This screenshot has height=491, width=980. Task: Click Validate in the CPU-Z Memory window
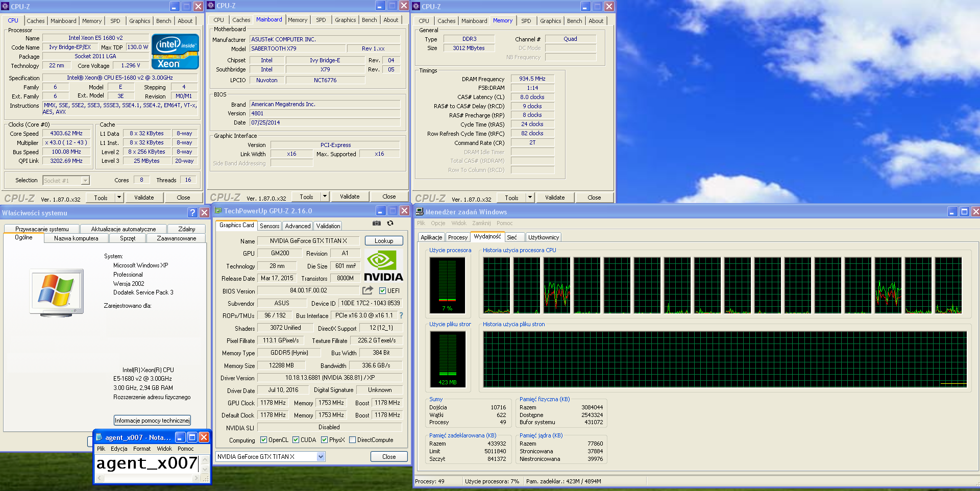pos(555,198)
